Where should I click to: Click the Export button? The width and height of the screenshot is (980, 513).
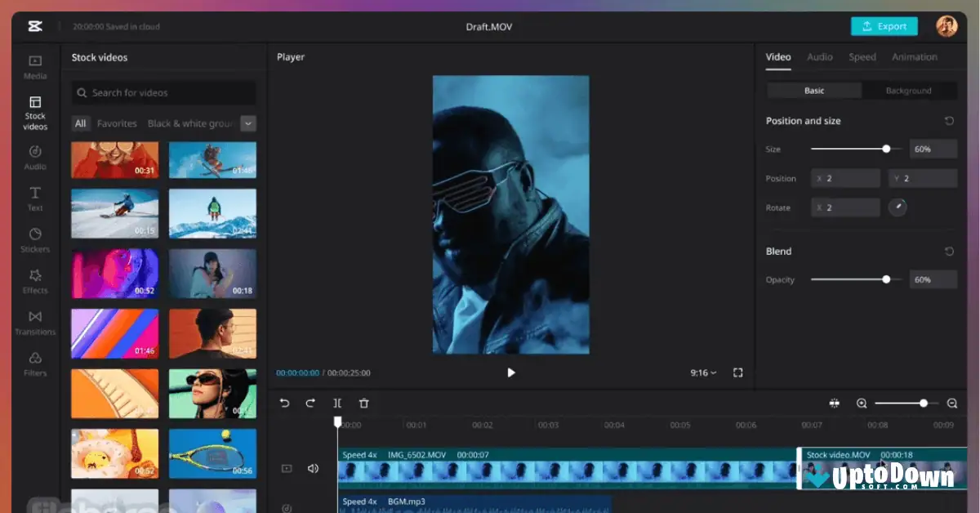pyautogui.click(x=884, y=25)
